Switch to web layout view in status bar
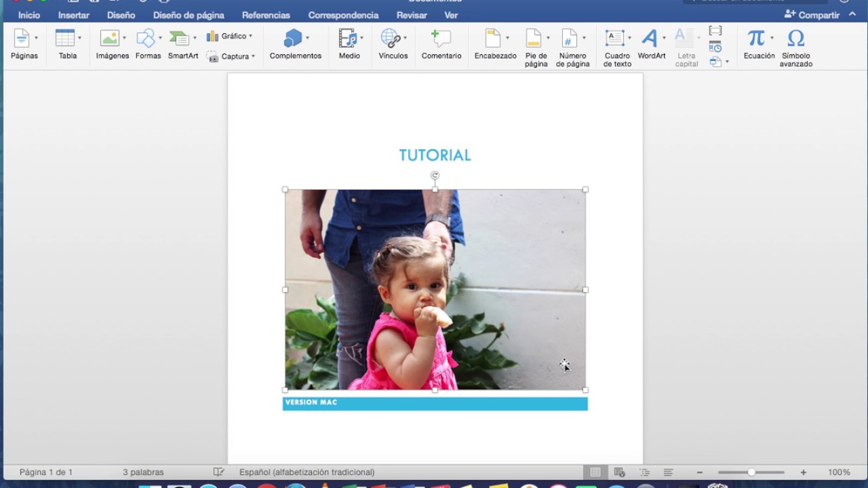 [619, 472]
